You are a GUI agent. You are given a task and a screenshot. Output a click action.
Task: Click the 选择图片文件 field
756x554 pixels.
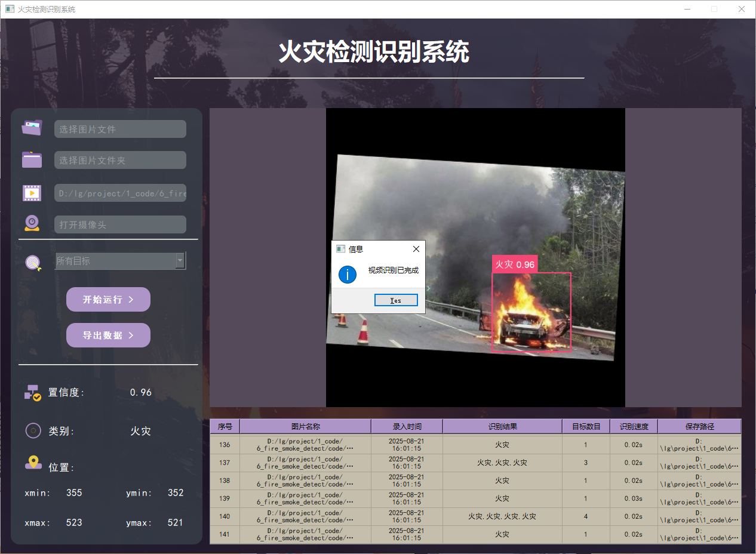120,129
